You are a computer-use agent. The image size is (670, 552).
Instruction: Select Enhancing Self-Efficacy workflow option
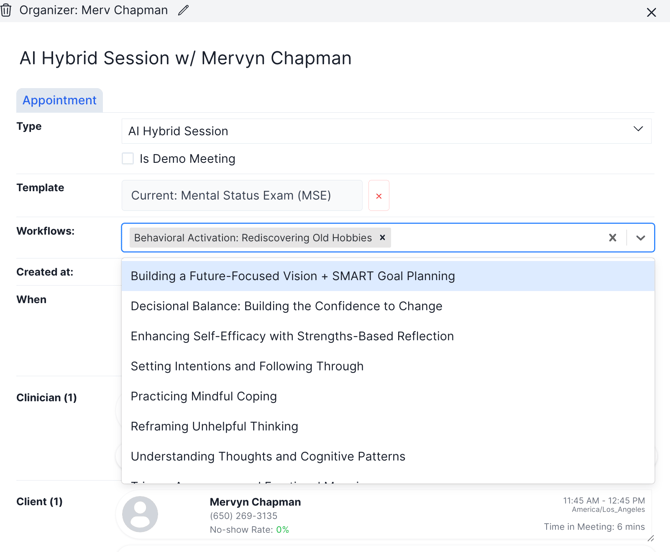pyautogui.click(x=292, y=336)
